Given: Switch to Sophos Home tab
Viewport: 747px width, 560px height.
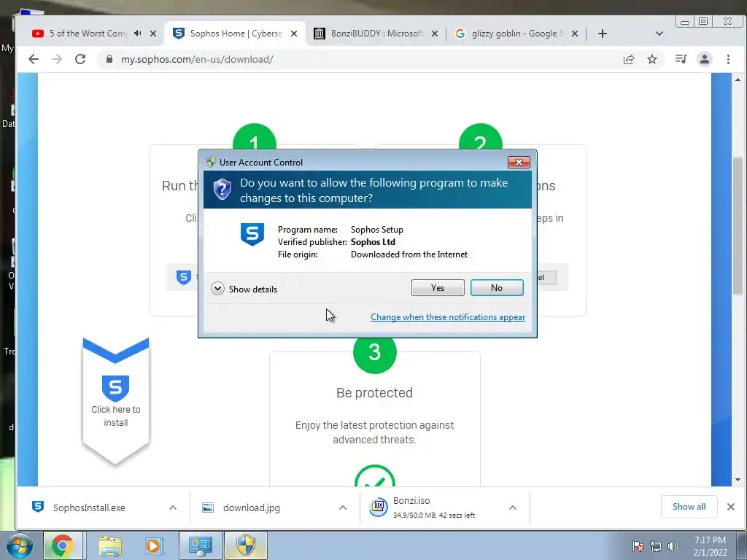Looking at the screenshot, I should point(236,34).
